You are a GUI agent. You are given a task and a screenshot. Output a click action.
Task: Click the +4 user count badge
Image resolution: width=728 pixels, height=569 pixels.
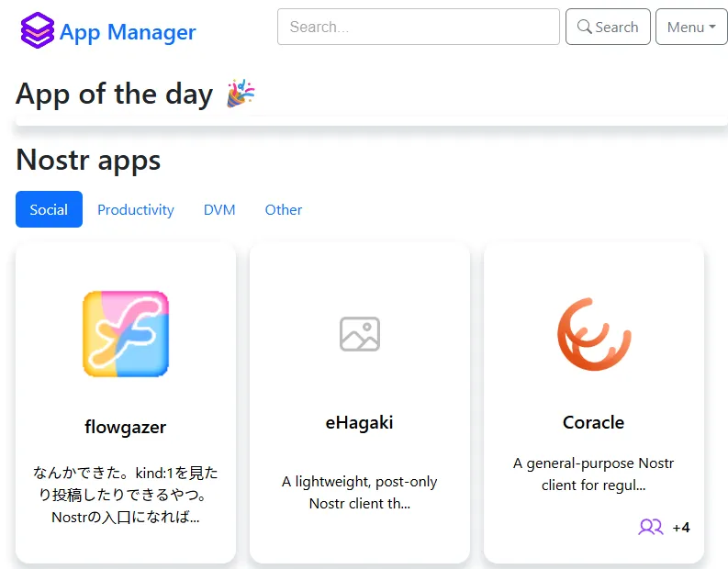pos(681,528)
